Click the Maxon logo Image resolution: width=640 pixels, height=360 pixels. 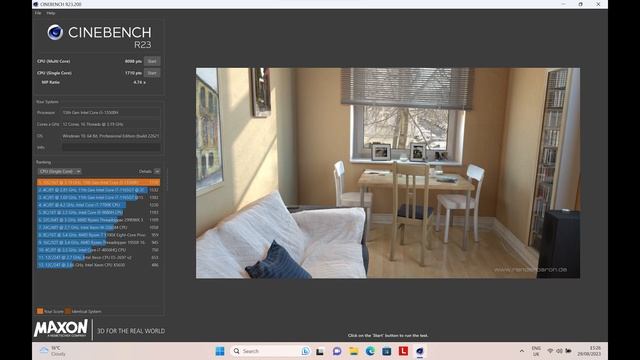coord(61,329)
